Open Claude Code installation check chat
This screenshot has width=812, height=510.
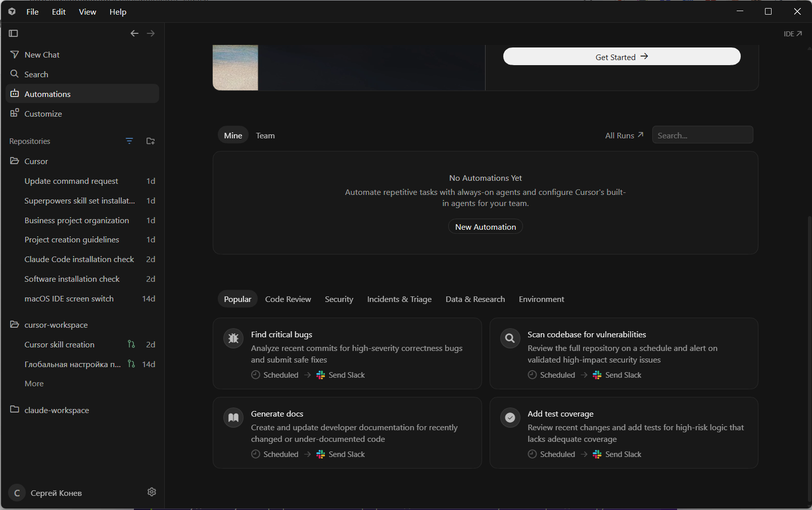(x=82, y=259)
